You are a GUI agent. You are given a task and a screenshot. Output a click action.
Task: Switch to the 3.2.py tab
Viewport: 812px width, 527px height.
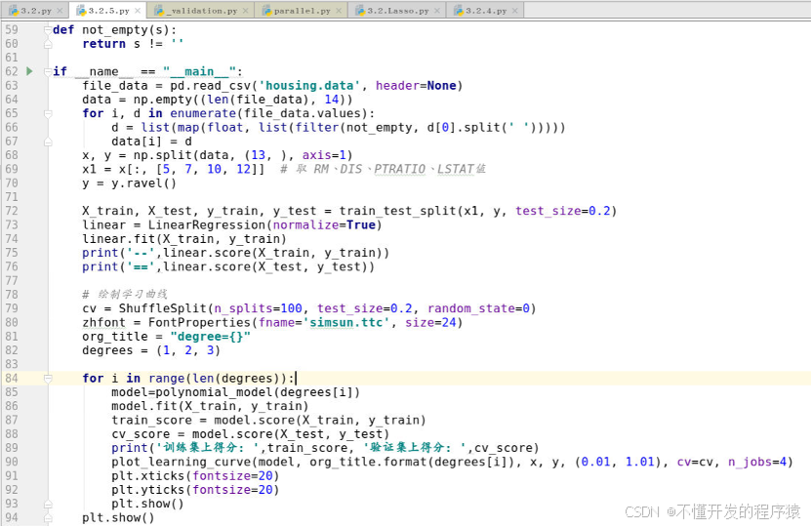[x=36, y=11]
